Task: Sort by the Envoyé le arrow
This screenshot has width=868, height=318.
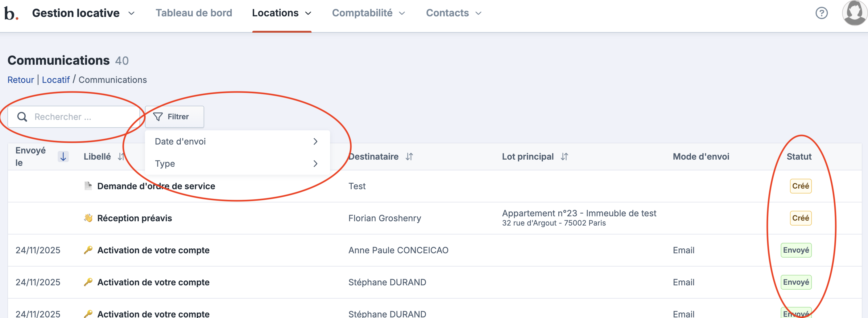Action: point(63,157)
